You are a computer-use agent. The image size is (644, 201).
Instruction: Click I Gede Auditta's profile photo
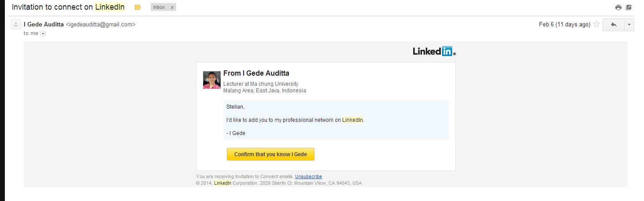coord(211,80)
